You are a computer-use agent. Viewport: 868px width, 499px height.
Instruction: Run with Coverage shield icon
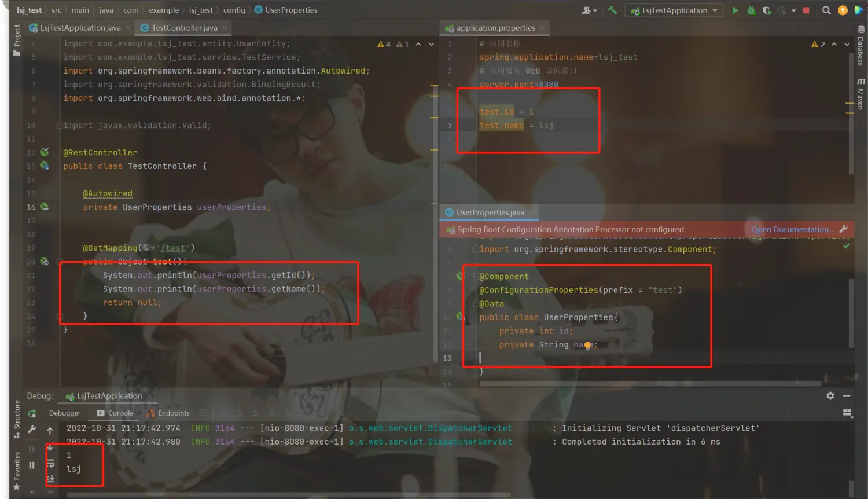pos(767,10)
